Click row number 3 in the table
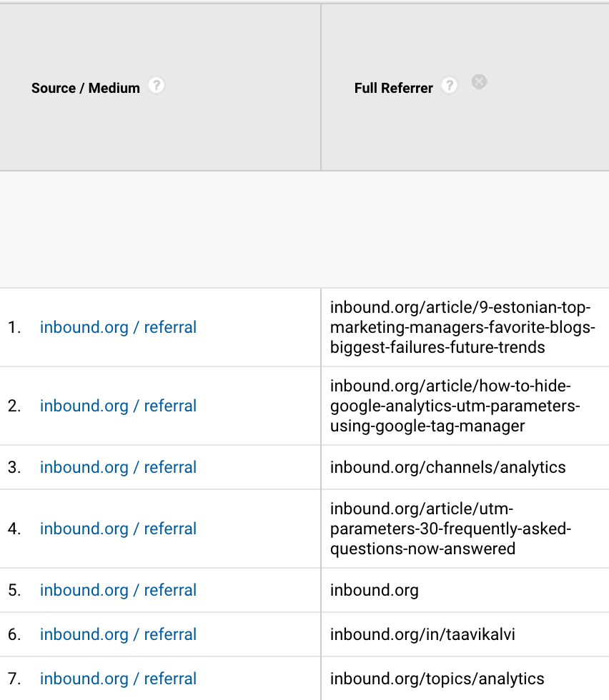 14,468
